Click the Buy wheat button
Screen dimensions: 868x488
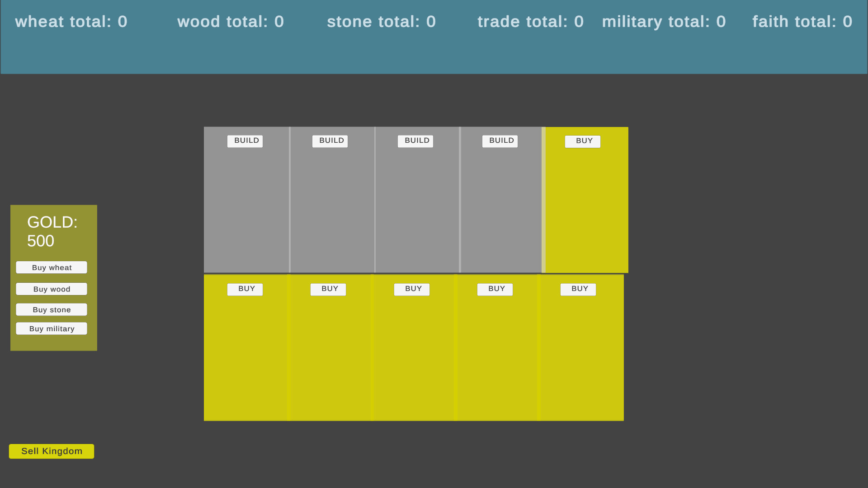pos(52,267)
